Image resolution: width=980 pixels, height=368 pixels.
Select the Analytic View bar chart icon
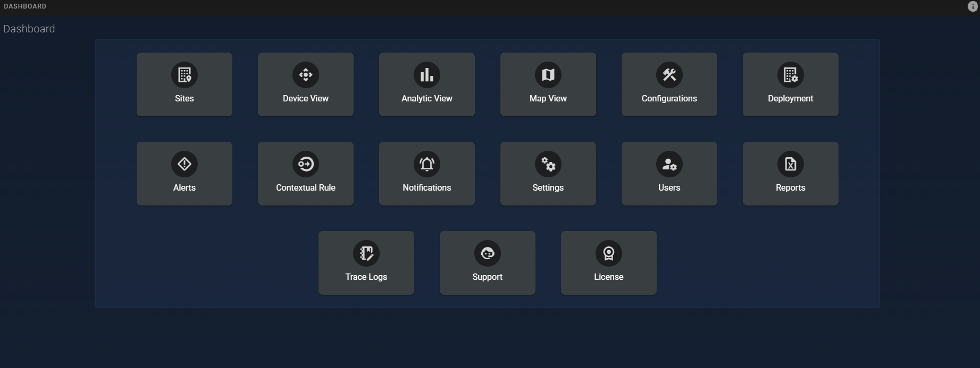tap(427, 75)
